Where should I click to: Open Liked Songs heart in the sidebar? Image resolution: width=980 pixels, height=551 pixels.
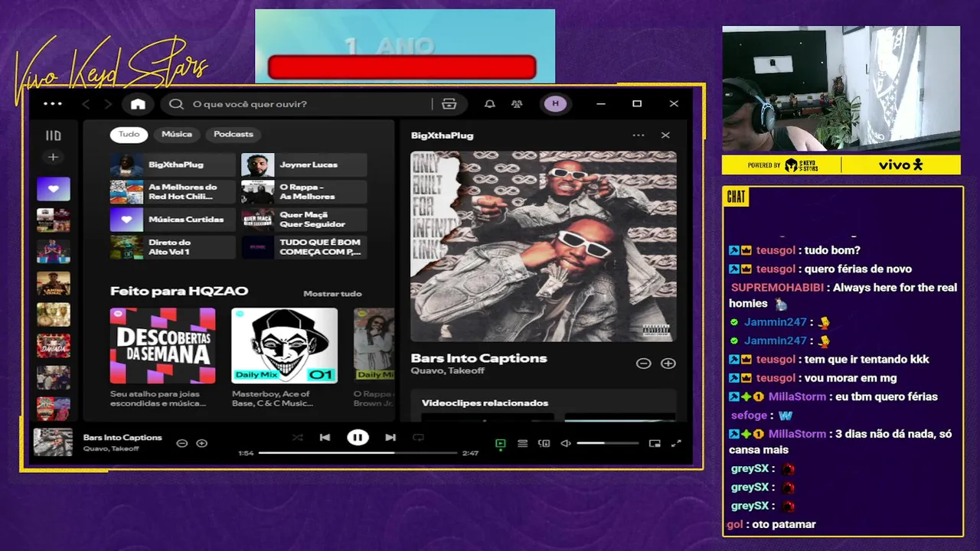click(x=53, y=189)
